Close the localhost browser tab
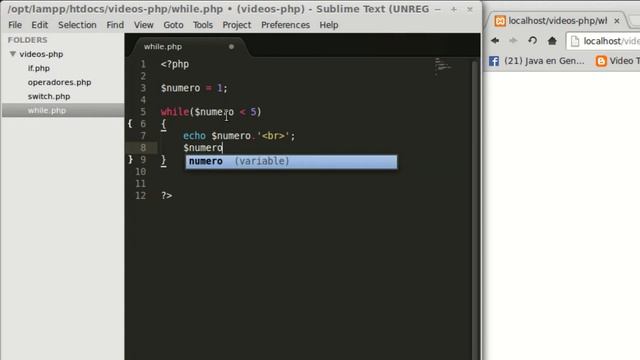640x360 pixels. point(617,20)
